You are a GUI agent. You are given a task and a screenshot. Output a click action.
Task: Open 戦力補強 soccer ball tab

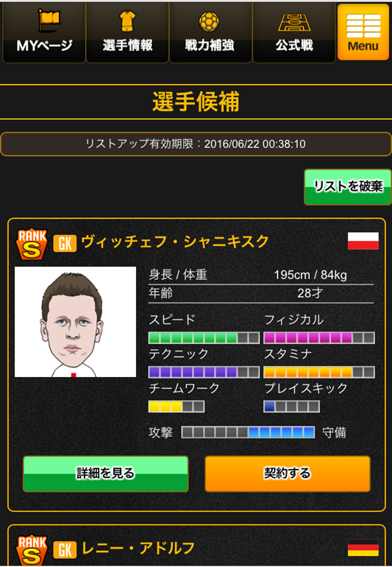click(x=210, y=32)
